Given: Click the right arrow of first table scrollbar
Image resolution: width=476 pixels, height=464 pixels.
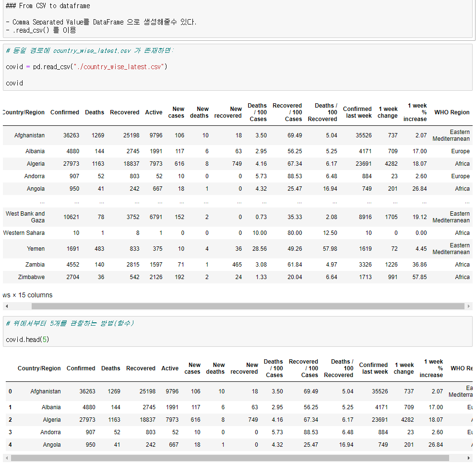Looking at the screenshot, I should [x=469, y=306].
